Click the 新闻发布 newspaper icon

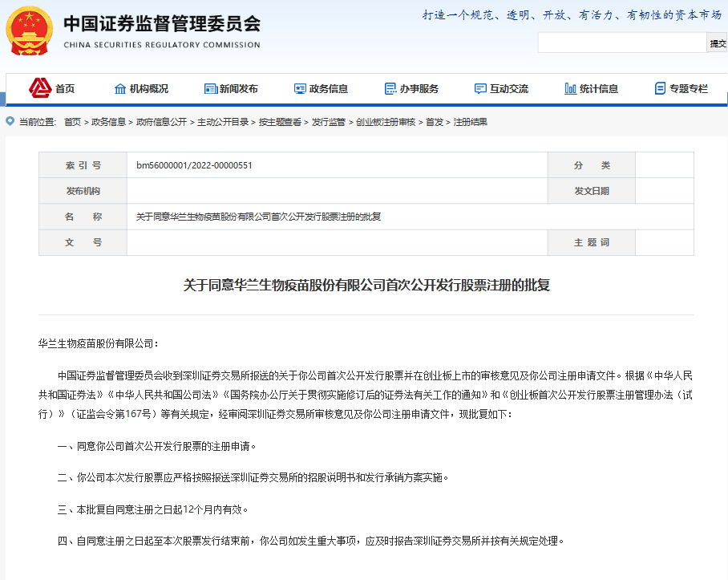click(210, 88)
